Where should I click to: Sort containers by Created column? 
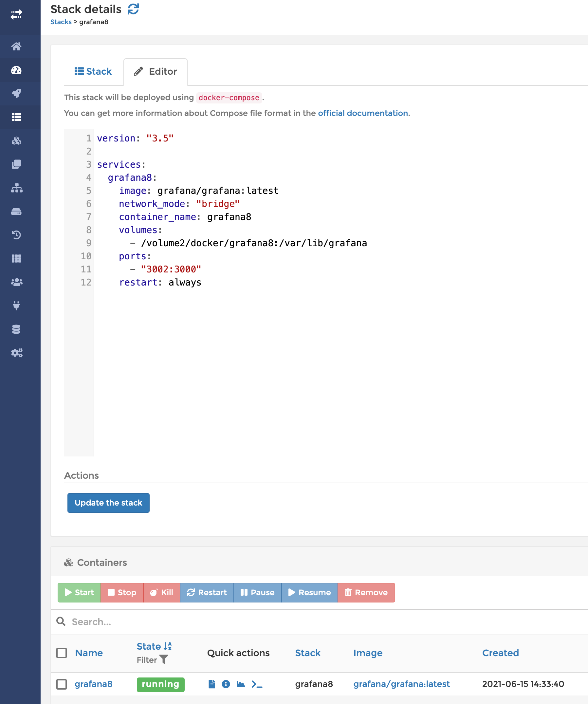click(501, 653)
